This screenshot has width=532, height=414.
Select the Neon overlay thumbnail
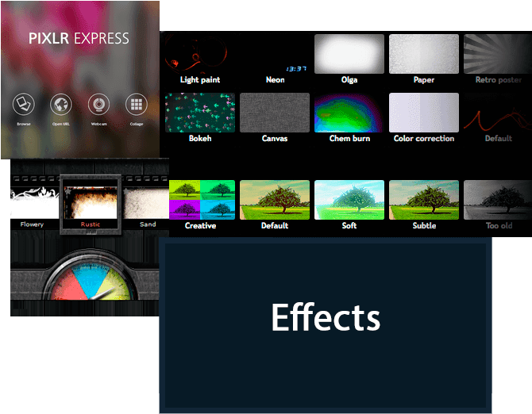point(275,53)
